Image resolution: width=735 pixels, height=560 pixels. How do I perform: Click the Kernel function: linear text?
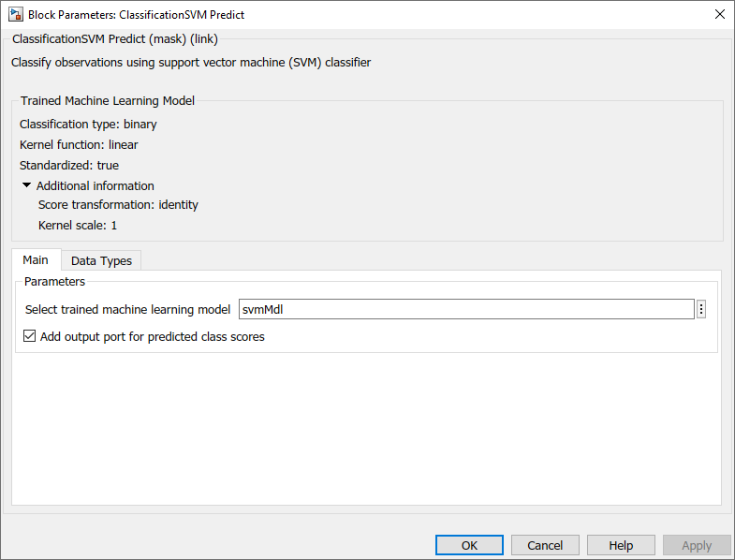pos(79,144)
